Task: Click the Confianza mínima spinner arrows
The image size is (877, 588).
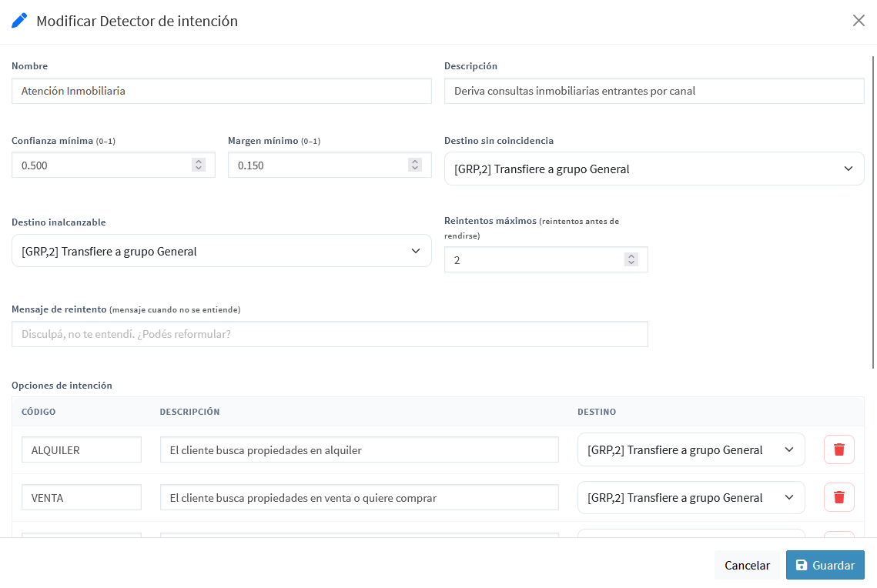Action: coord(199,165)
